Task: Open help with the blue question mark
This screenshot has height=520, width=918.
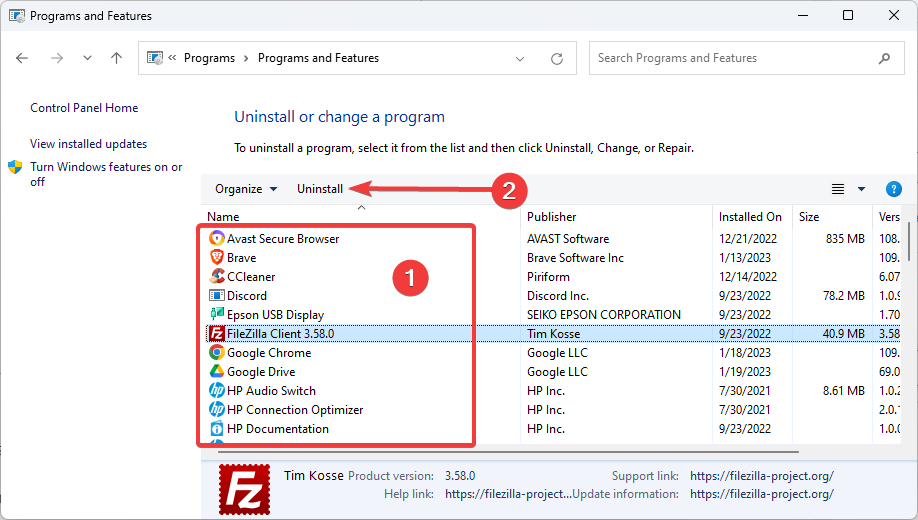Action: tap(893, 189)
